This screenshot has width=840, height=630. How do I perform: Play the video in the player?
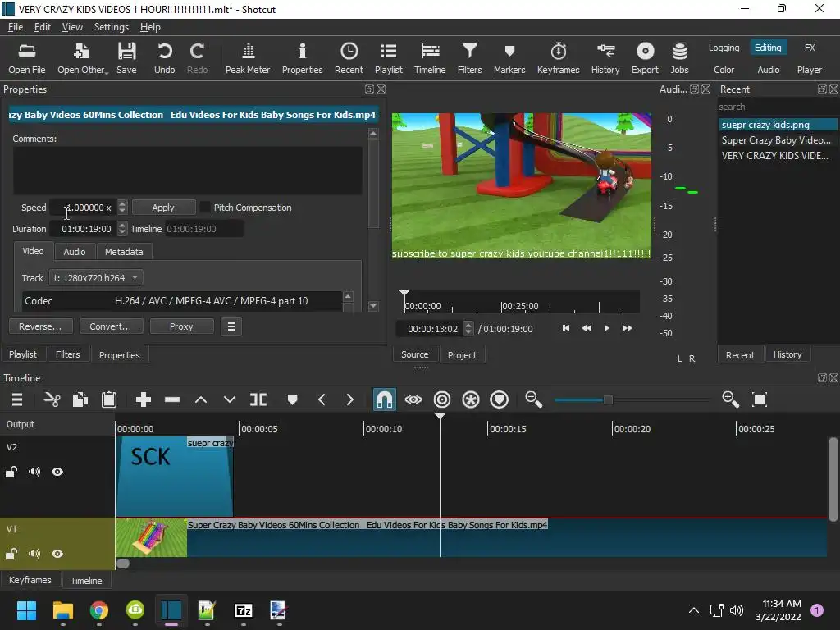606,328
